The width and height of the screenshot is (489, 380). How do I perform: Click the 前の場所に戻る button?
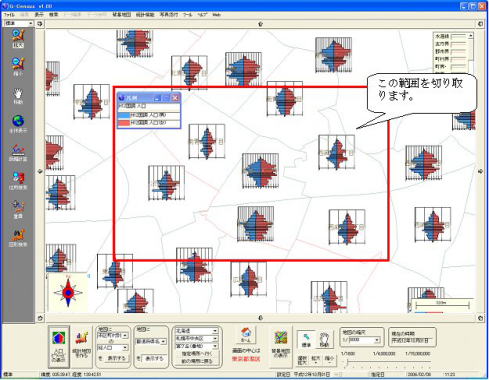pos(197,361)
